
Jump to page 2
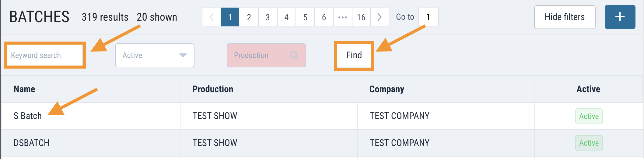point(249,17)
